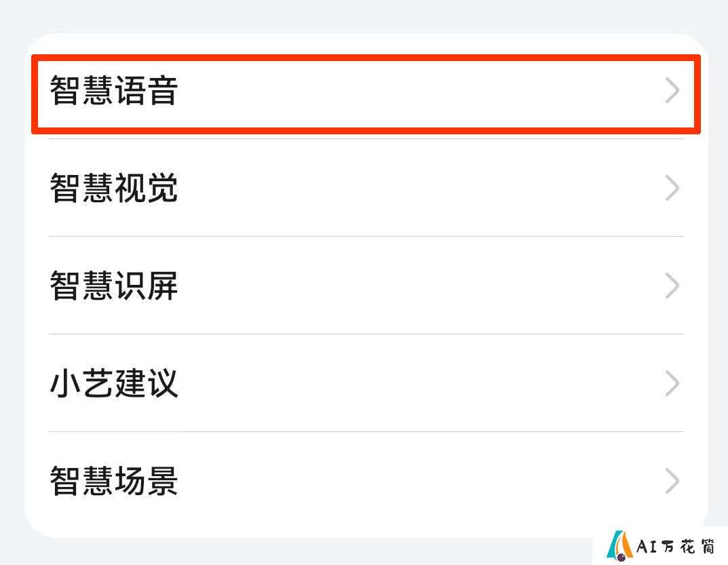728x565 pixels.
Task: Click the AI万花筒 kaleidoscope logo icon
Action: pos(620,547)
